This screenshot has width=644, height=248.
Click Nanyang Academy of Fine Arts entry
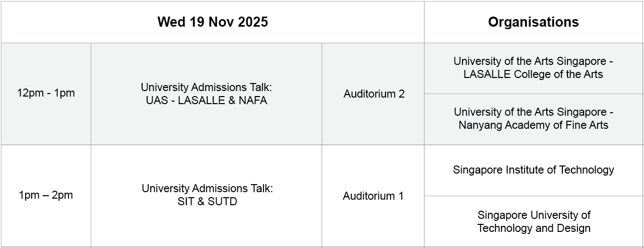click(x=534, y=119)
